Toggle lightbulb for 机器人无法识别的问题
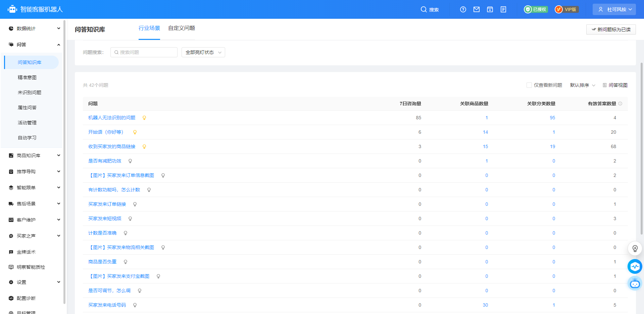Screen dimensions: 644x314 pyautogui.click(x=144, y=118)
